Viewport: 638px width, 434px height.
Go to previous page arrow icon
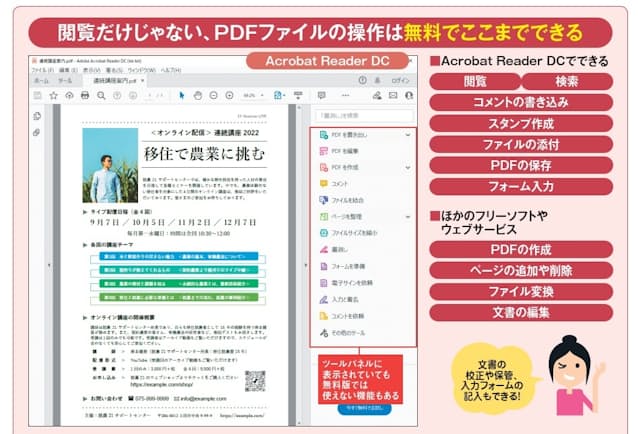click(x=117, y=95)
